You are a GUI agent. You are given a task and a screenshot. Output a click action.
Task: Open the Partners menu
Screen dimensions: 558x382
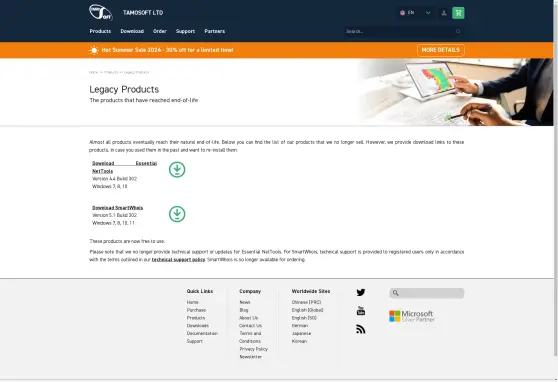pos(215,31)
